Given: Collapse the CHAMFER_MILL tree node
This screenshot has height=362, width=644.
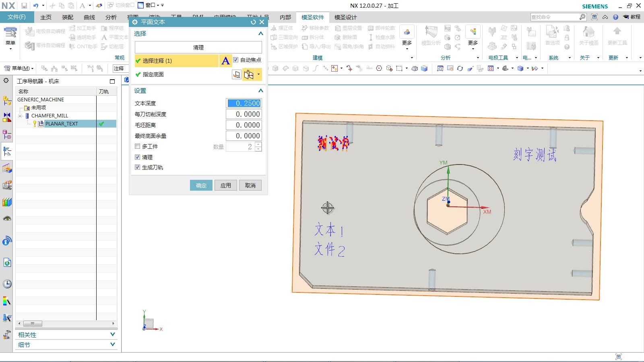Looking at the screenshot, I should tap(20, 116).
